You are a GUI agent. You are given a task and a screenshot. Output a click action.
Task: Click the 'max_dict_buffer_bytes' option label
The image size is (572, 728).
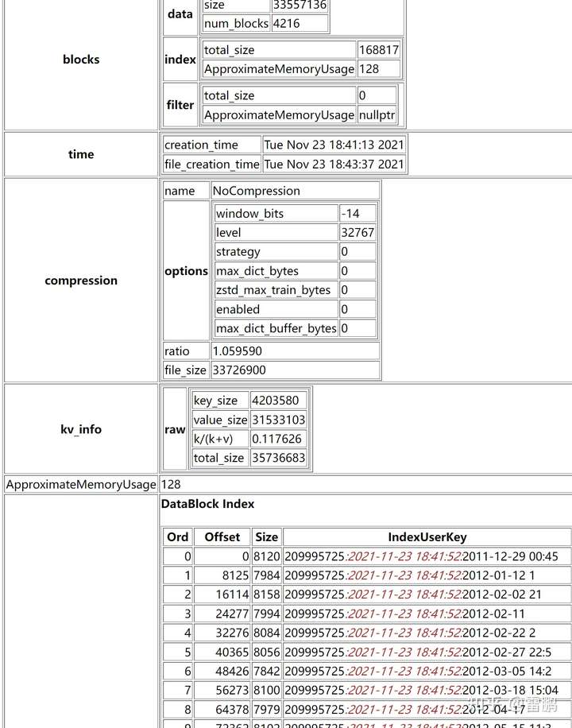(276, 328)
